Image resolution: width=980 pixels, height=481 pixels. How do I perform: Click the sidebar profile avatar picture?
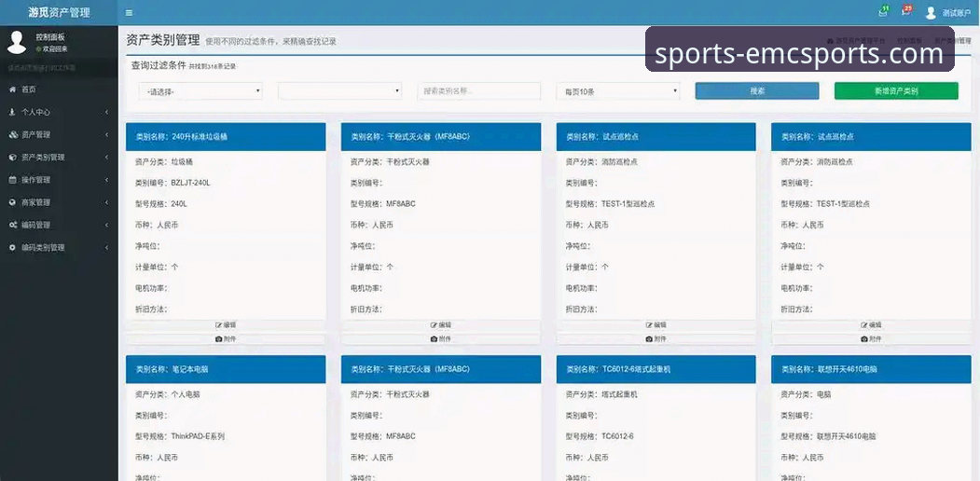pyautogui.click(x=17, y=42)
